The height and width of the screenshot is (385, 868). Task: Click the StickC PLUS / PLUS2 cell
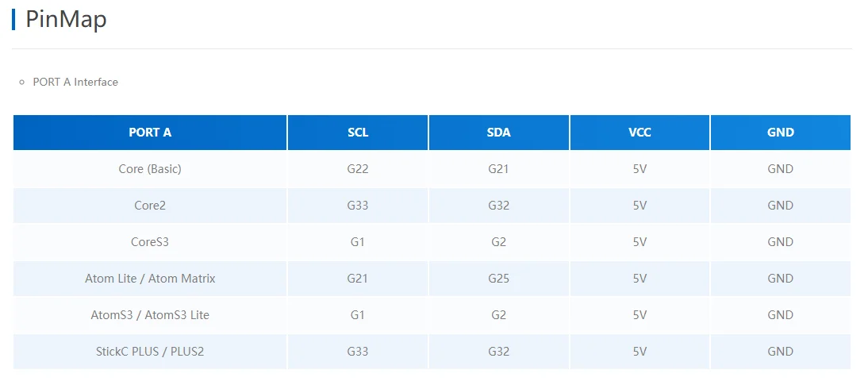pos(150,352)
